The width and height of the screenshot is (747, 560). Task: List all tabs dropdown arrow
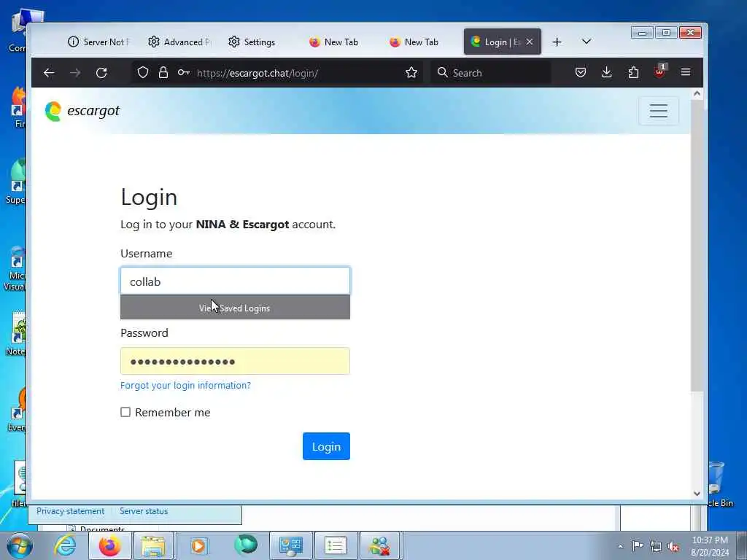[x=587, y=42]
